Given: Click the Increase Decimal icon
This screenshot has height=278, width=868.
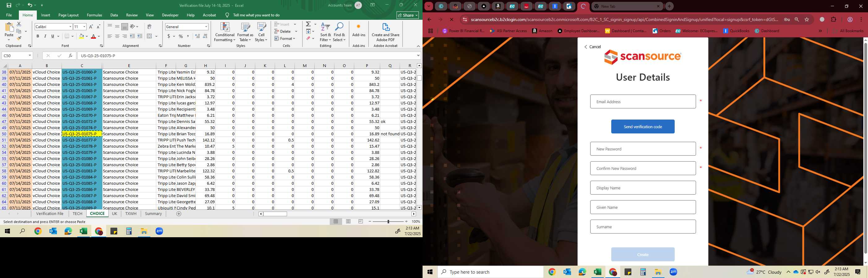Looking at the screenshot, I should [x=197, y=36].
